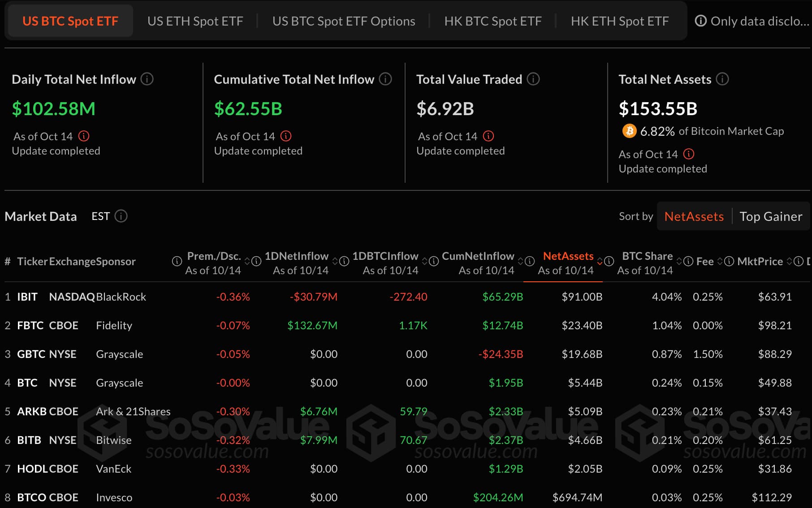Open info icon before BTC Share column
Image resolution: width=812 pixels, height=508 pixels.
pyautogui.click(x=609, y=261)
